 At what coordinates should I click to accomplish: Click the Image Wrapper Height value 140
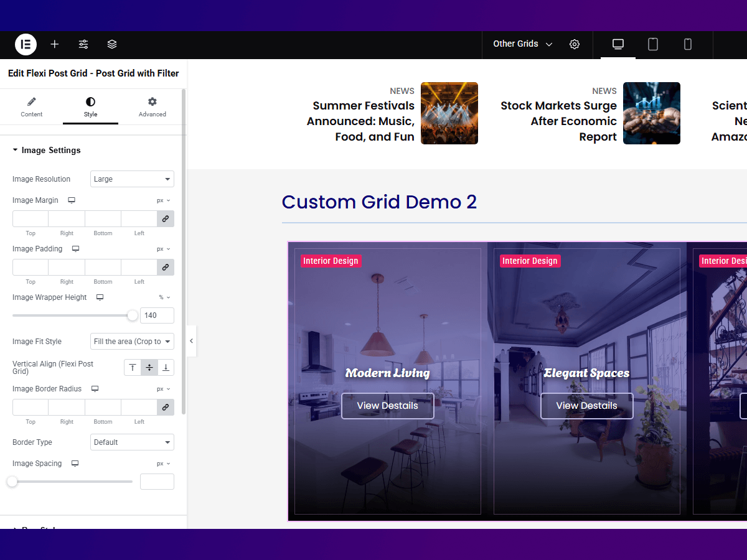point(157,315)
